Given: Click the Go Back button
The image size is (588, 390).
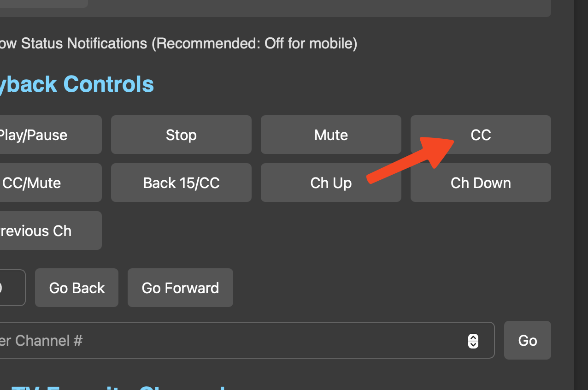Looking at the screenshot, I should 77,288.
